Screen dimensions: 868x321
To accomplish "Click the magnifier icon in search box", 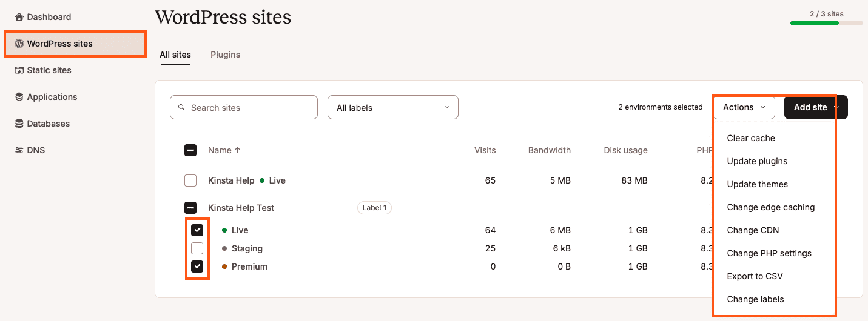I will 181,108.
